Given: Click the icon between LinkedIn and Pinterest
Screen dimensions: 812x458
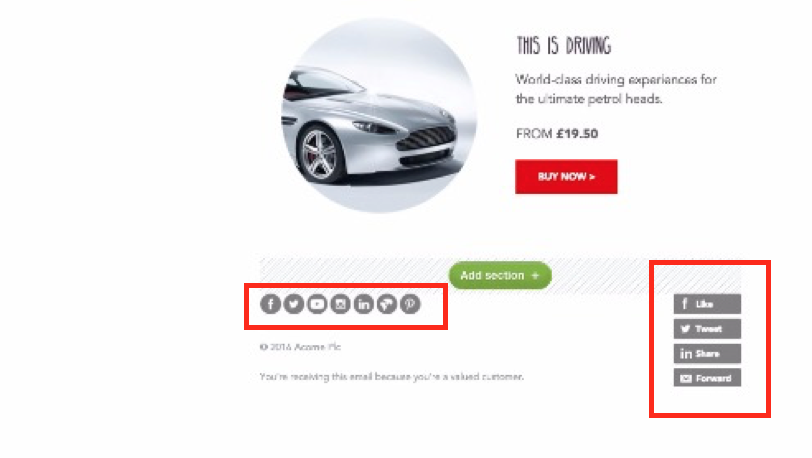Looking at the screenshot, I should pyautogui.click(x=387, y=304).
